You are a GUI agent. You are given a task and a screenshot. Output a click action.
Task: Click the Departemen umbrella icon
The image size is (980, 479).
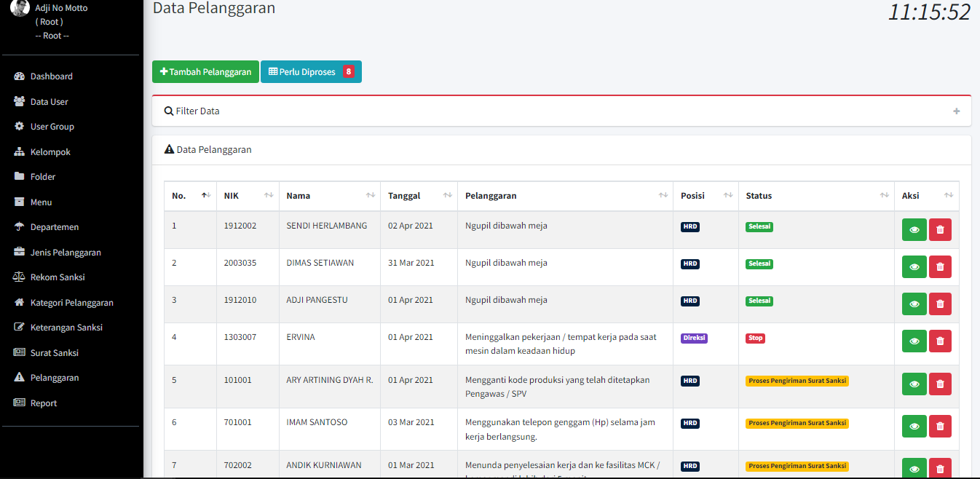[x=20, y=227]
